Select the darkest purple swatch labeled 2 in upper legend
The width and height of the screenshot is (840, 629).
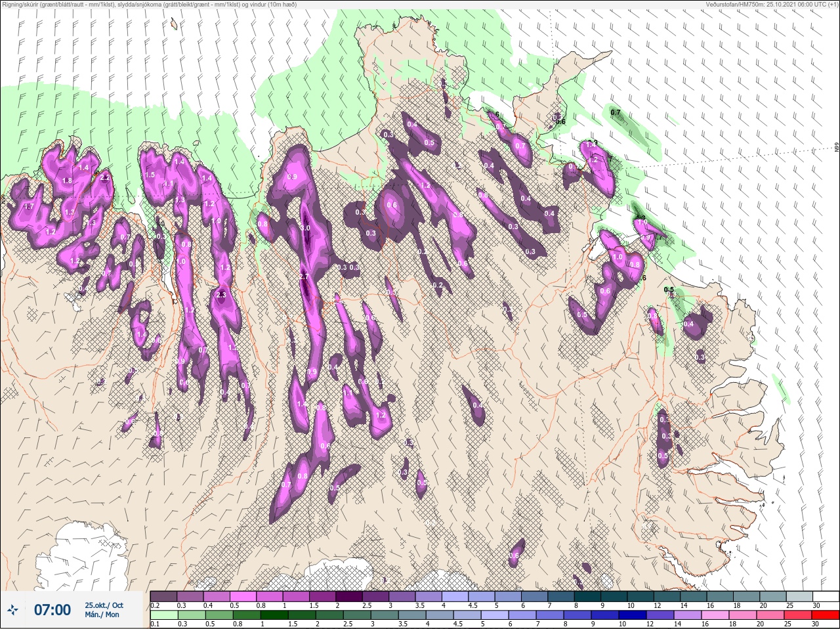349,596
